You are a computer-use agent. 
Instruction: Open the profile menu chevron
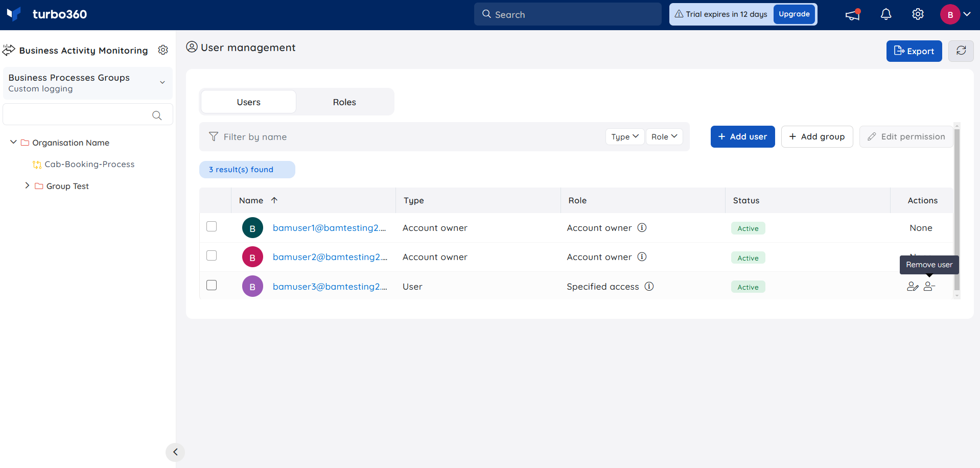pos(967,14)
